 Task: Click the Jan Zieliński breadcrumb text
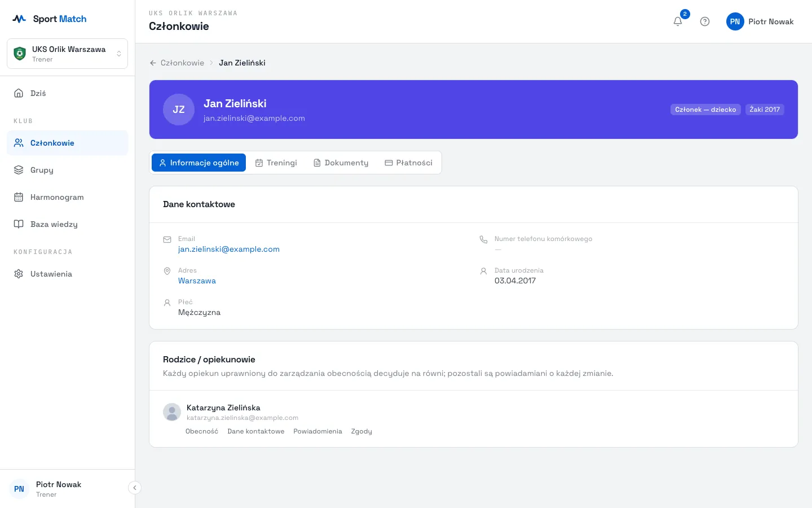click(242, 63)
